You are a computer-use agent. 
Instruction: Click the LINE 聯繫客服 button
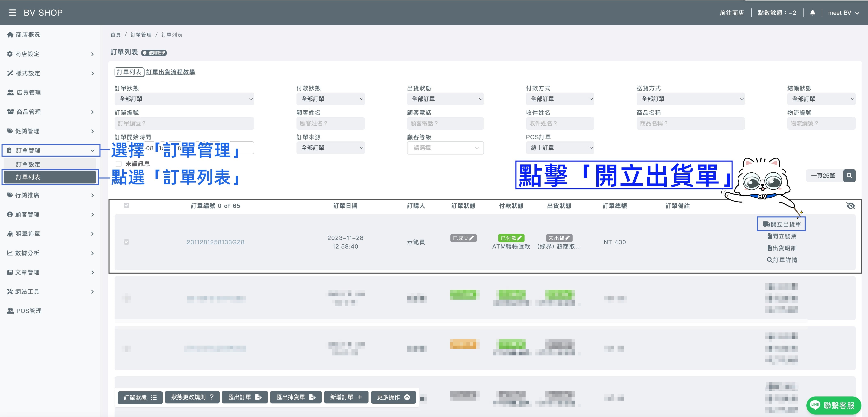(833, 405)
